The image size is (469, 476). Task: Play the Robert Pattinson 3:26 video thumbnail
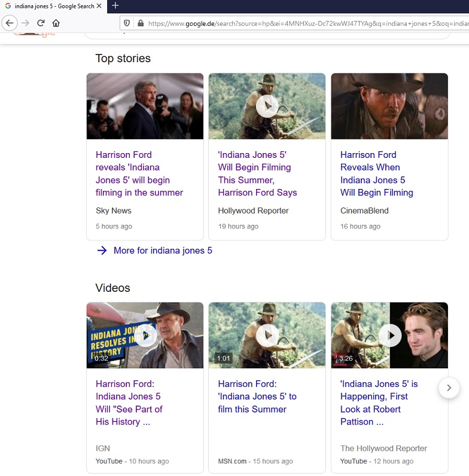click(389, 335)
